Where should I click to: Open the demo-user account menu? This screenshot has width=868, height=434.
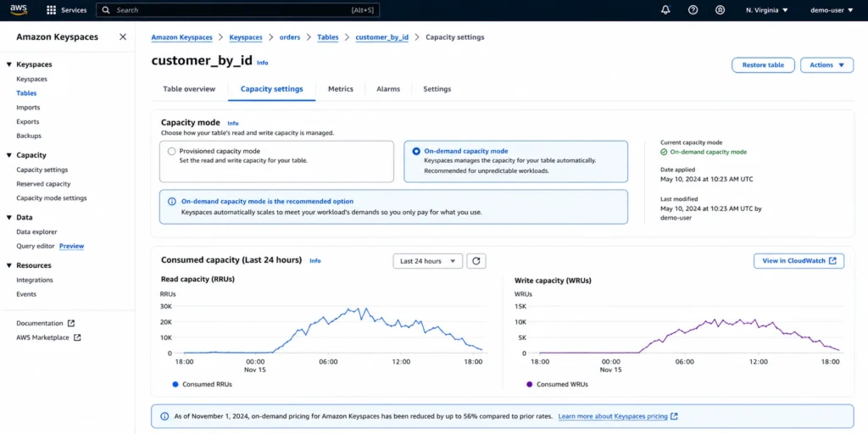pos(832,10)
